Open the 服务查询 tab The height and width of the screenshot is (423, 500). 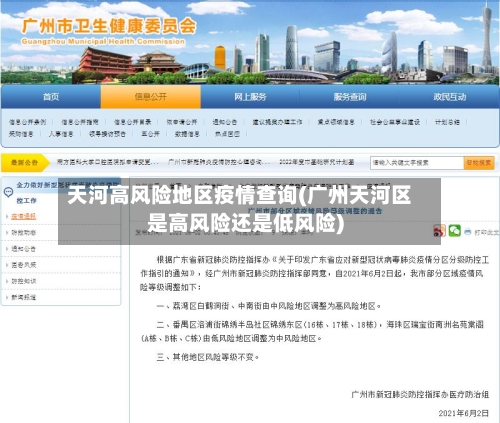(350, 97)
